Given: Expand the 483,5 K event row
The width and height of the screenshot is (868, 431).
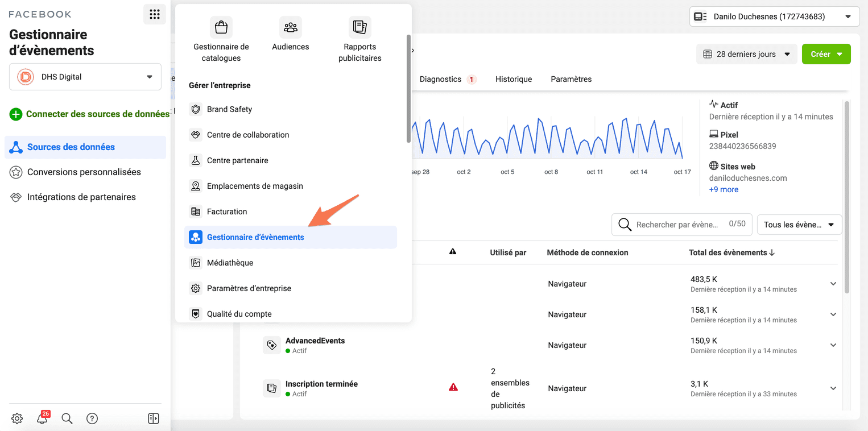Looking at the screenshot, I should point(833,284).
